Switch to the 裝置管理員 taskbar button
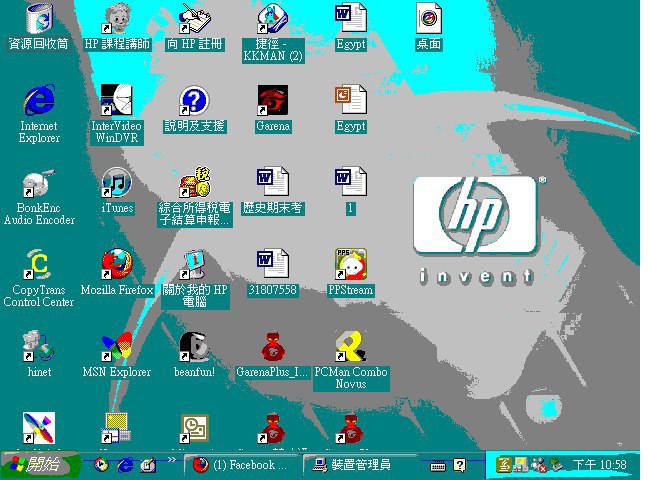The width and height of the screenshot is (649, 480). pyautogui.click(x=359, y=465)
